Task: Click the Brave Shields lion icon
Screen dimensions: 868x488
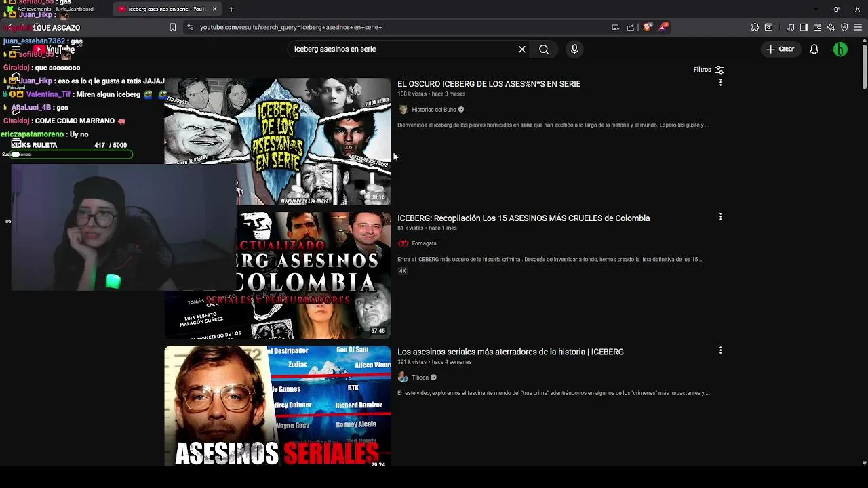Action: coord(647,27)
